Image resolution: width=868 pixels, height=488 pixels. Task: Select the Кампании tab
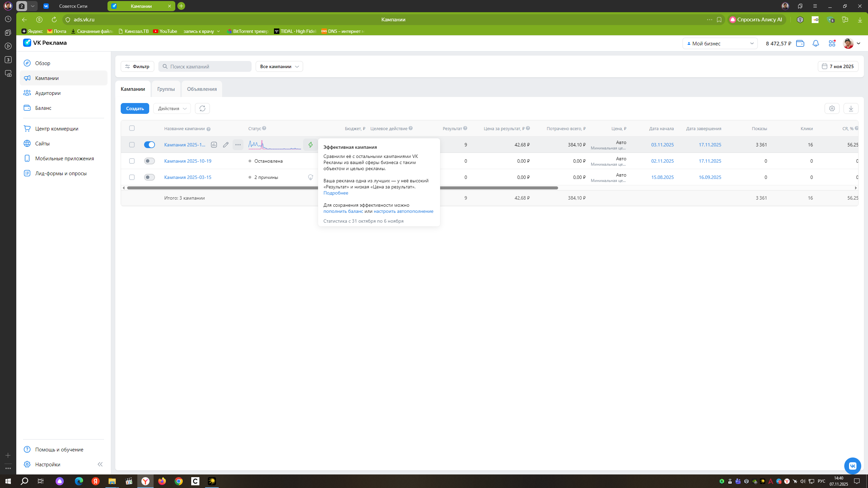[133, 89]
